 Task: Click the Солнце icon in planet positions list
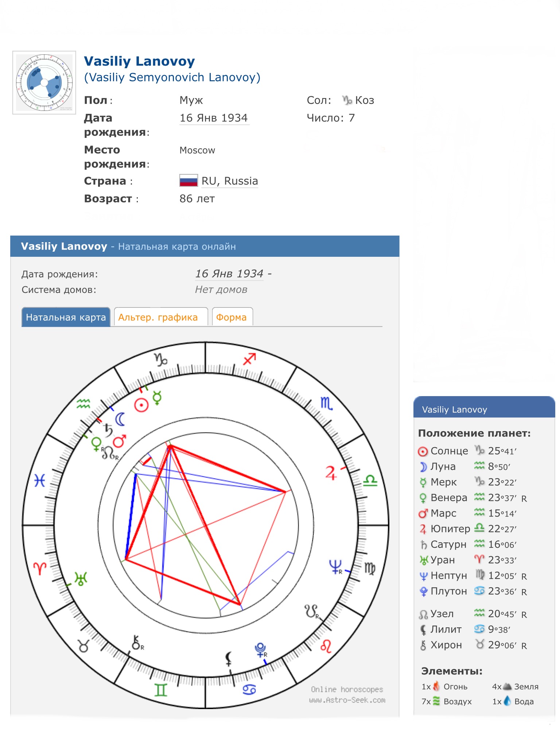tap(423, 452)
